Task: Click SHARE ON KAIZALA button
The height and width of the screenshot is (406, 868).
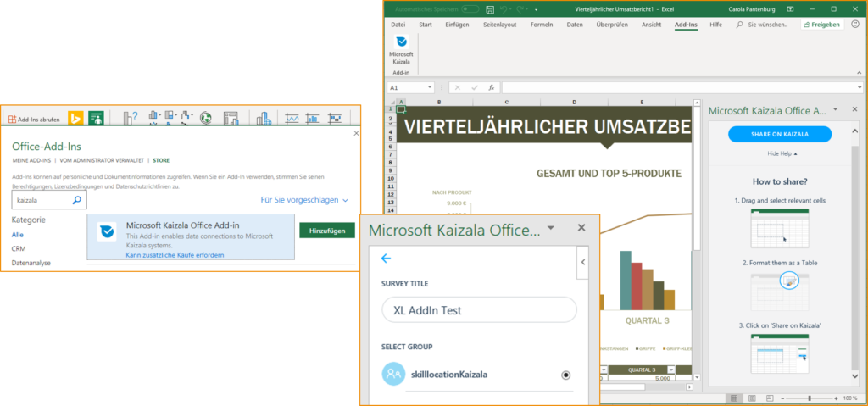Action: pos(780,134)
